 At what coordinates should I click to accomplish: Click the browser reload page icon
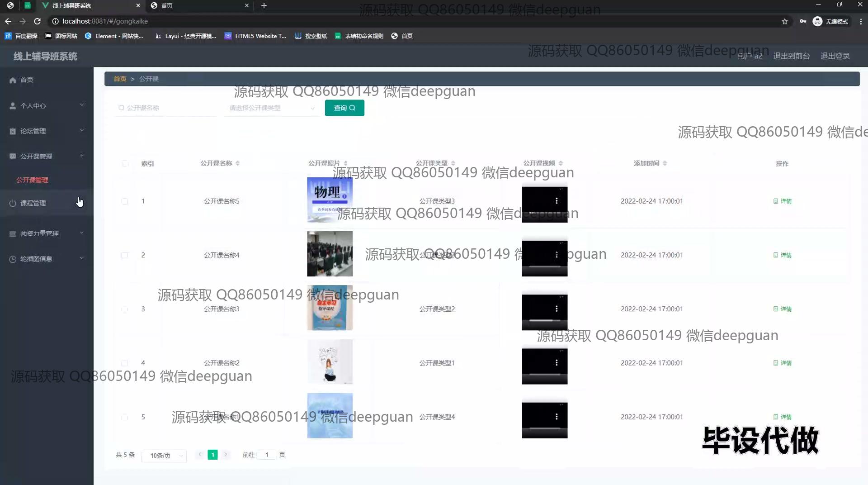click(38, 21)
